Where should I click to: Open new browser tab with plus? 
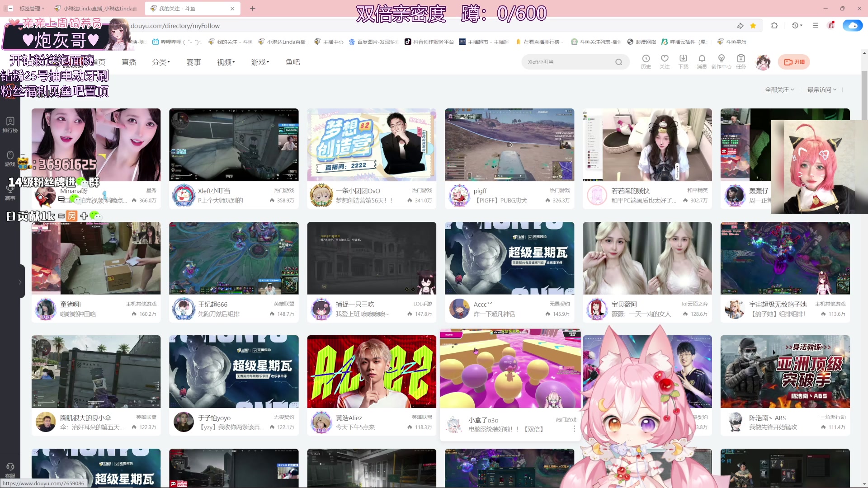(x=253, y=9)
